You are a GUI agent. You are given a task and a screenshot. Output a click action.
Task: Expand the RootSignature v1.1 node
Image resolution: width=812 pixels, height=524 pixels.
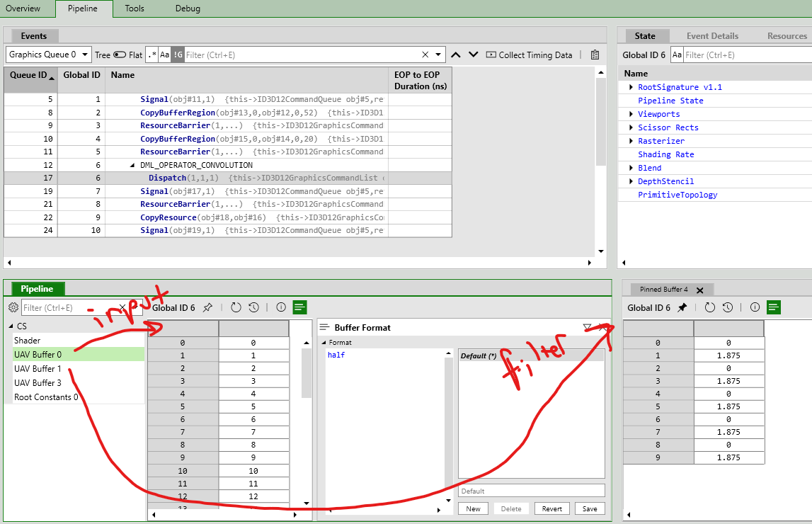pos(631,87)
